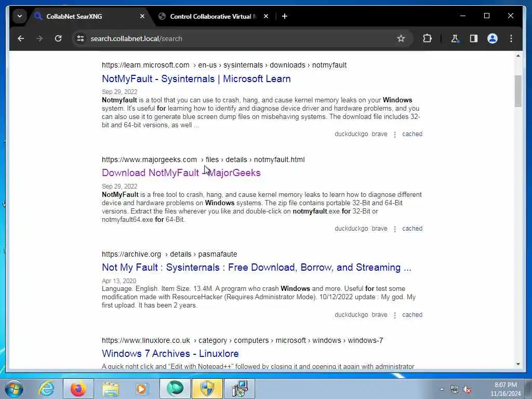Click the 'Apr 13, 2020' date text
The image size is (532, 399).
click(x=119, y=281)
